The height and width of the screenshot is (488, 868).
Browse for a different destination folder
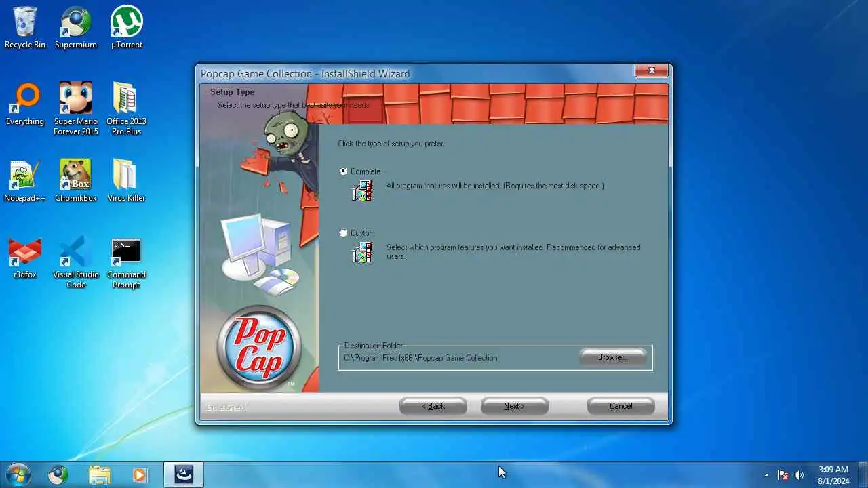pyautogui.click(x=612, y=357)
